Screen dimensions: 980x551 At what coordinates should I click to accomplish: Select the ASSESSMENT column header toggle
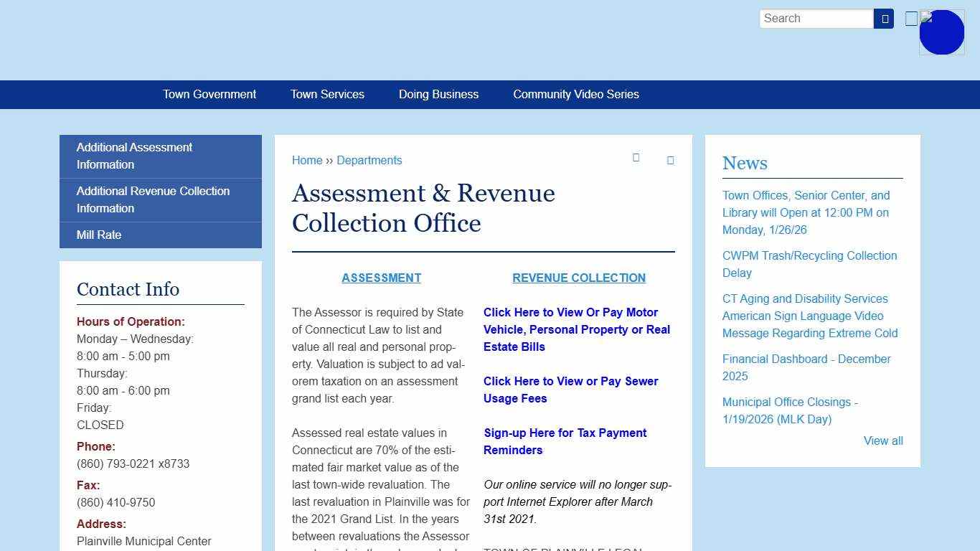(381, 278)
